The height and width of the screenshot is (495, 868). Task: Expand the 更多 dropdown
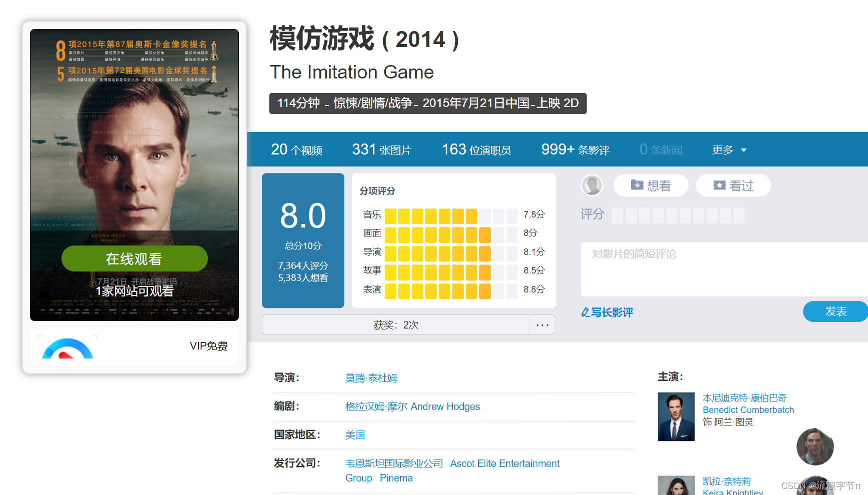click(729, 149)
